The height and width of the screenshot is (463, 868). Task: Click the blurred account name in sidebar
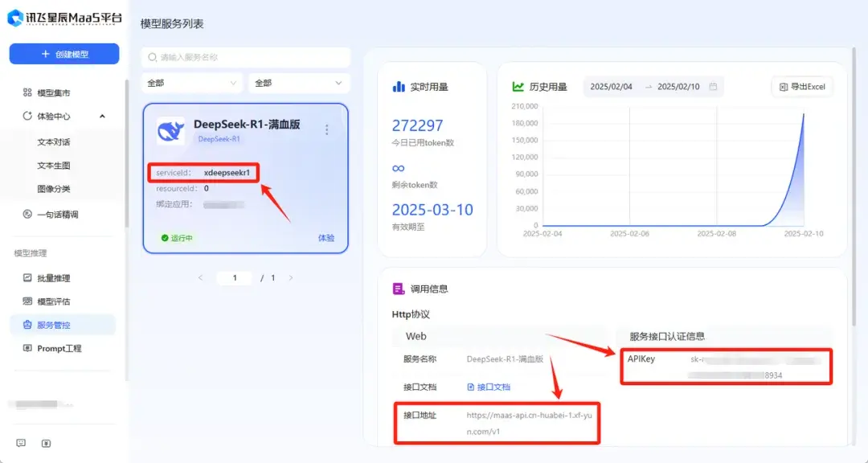tap(42, 405)
